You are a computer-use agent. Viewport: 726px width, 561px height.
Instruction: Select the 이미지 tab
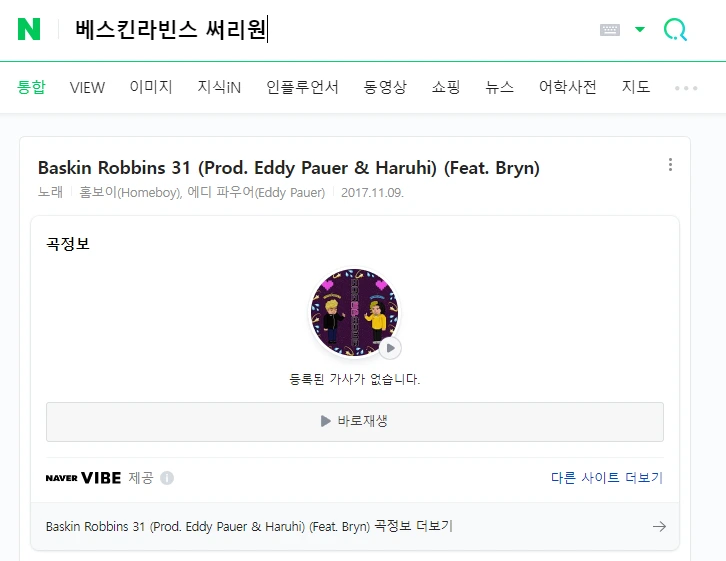point(151,87)
